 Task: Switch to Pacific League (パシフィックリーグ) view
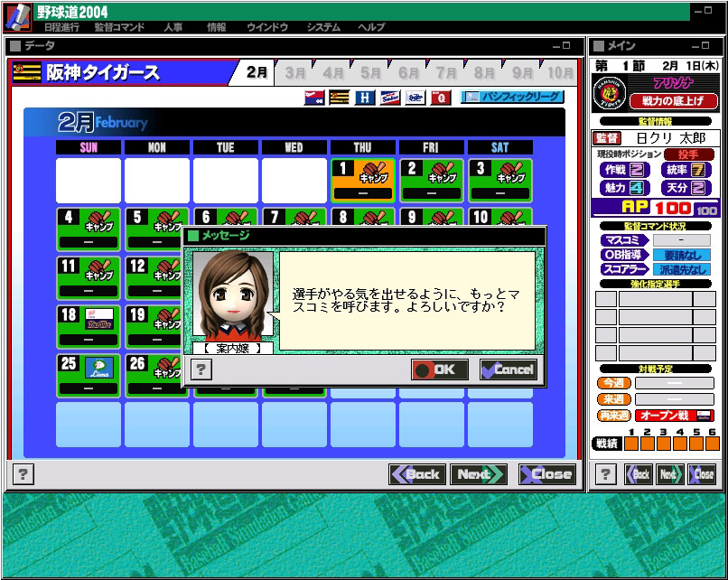click(512, 97)
